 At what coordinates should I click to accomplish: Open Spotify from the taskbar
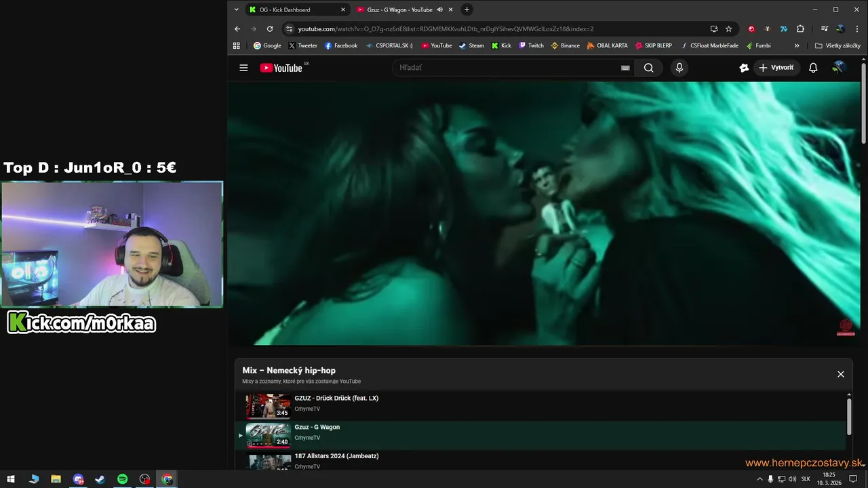click(122, 479)
